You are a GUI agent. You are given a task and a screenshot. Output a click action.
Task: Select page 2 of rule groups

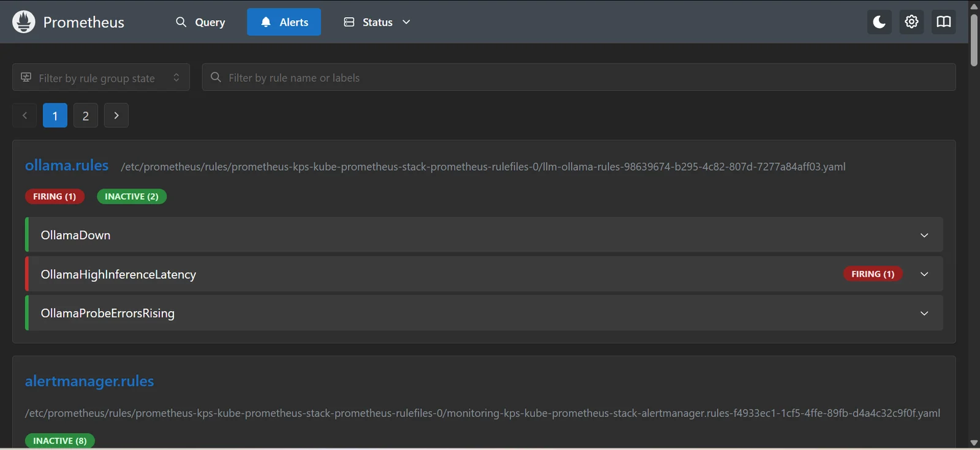(86, 116)
